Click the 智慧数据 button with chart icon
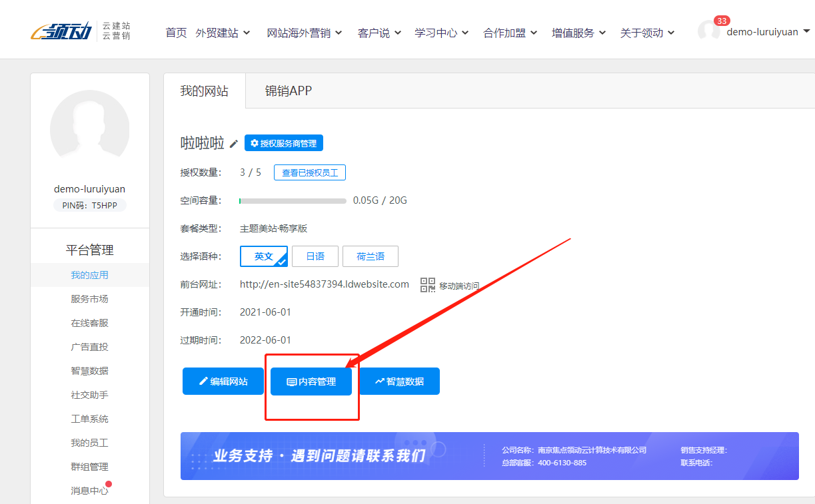815x504 pixels. (x=399, y=381)
